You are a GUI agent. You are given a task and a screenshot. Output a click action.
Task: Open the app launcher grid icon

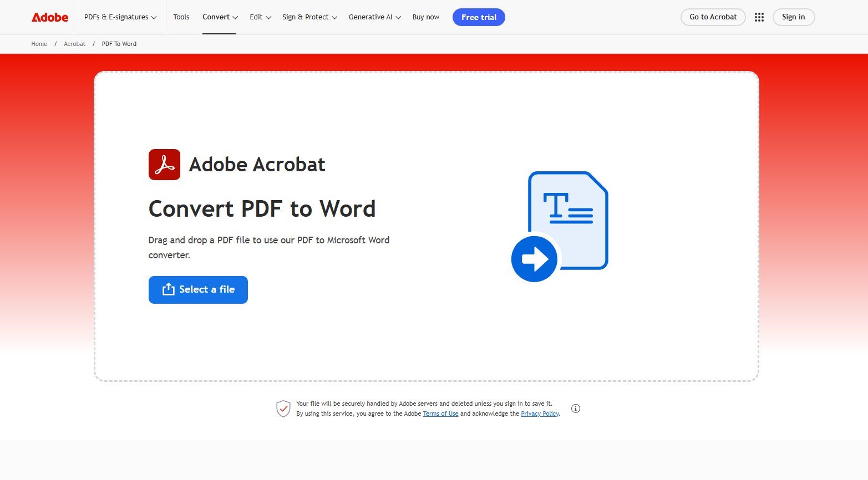(759, 17)
